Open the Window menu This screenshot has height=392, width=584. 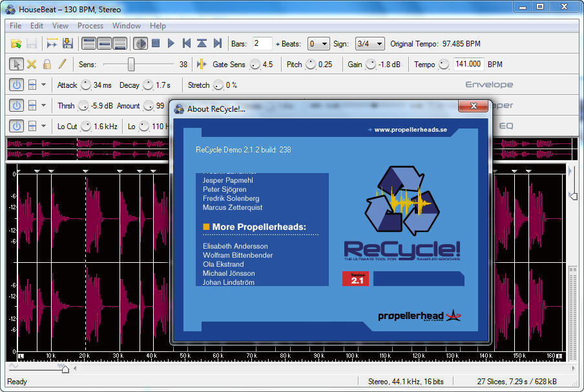point(127,26)
